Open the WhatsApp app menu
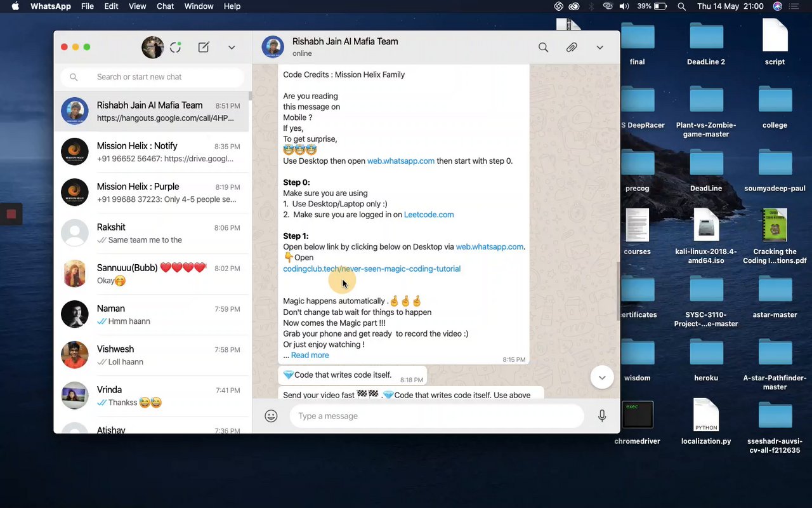 pos(51,6)
